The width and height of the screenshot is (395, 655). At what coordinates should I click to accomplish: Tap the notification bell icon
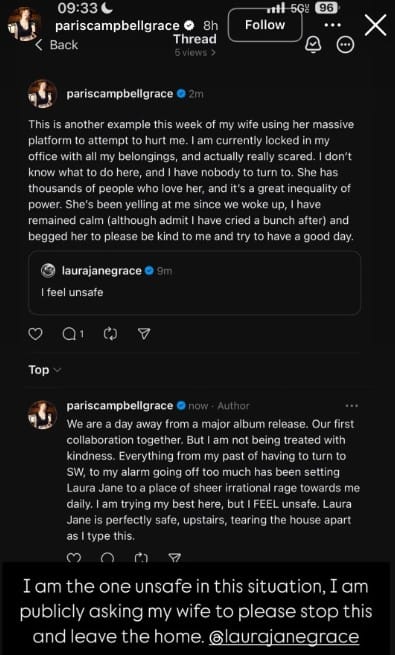(312, 45)
